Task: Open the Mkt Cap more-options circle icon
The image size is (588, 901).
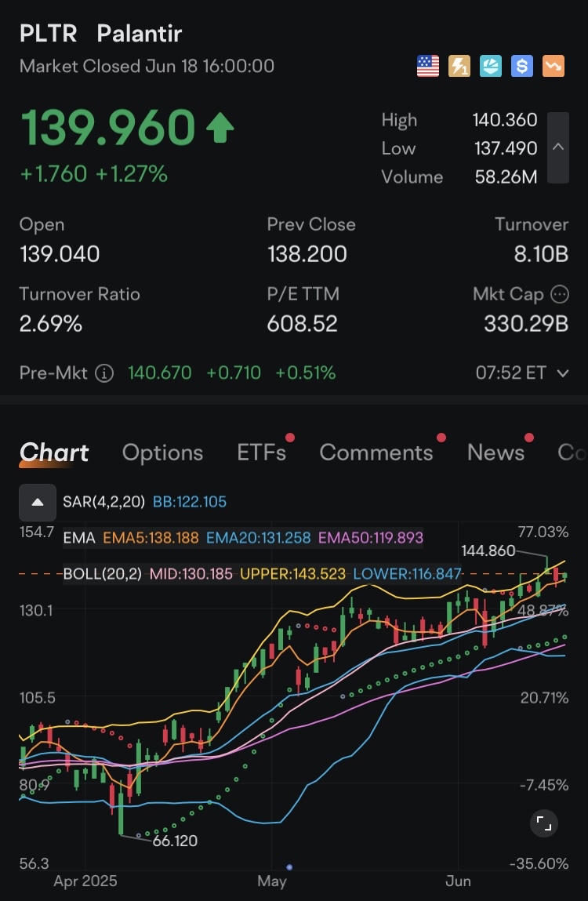Action: point(560,295)
